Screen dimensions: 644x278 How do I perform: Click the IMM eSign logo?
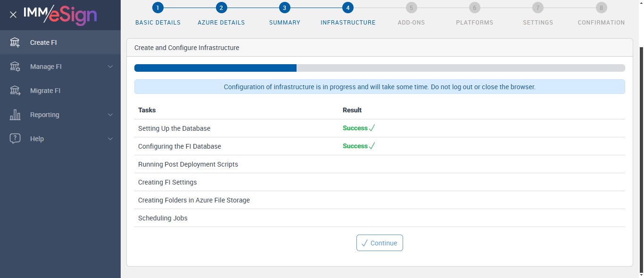60,14
